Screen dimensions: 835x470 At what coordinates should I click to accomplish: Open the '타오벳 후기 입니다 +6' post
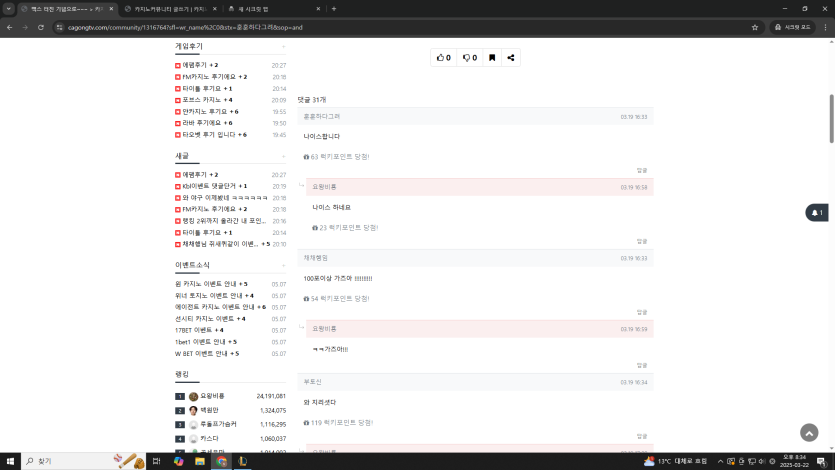[215, 135]
